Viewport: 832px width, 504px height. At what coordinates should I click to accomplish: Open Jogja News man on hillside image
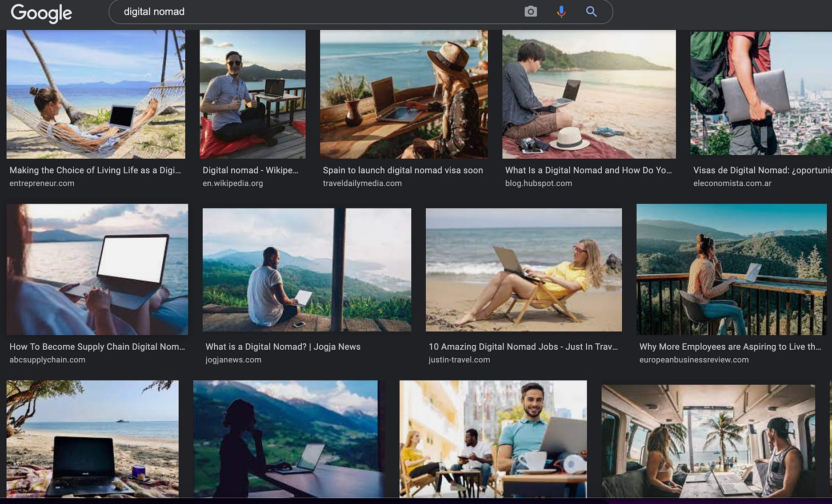pos(307,270)
